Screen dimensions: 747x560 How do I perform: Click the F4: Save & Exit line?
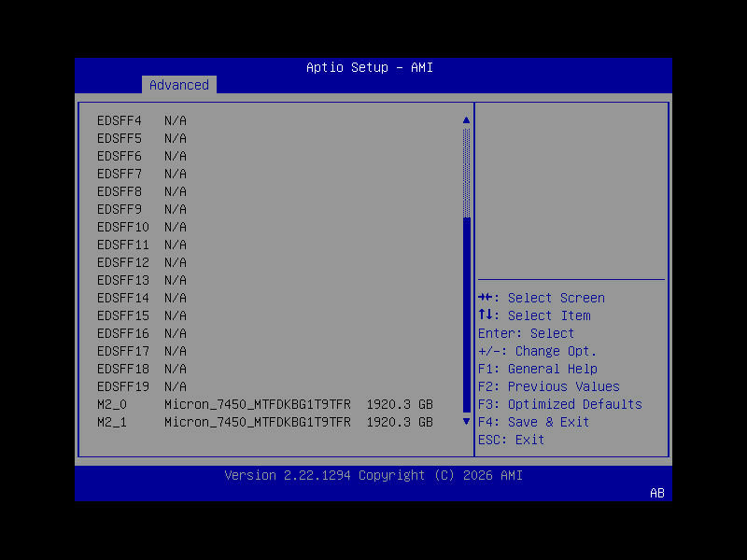click(533, 422)
